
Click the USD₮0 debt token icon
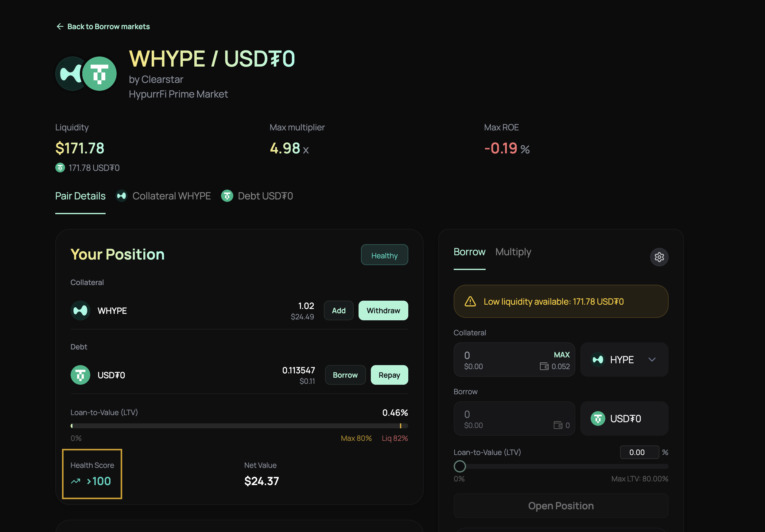click(80, 375)
